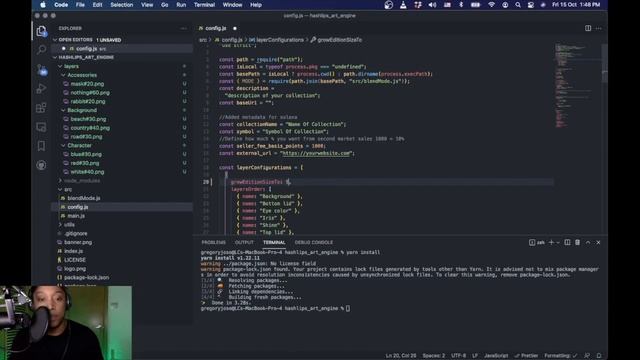Open the Extensions view
The image size is (640, 360).
[41, 108]
